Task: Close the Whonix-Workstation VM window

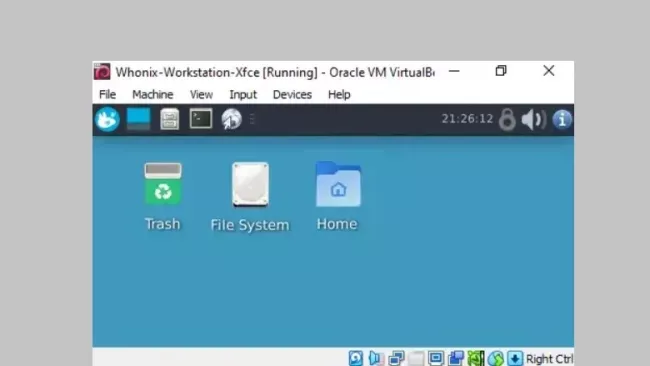Action: coord(548,71)
